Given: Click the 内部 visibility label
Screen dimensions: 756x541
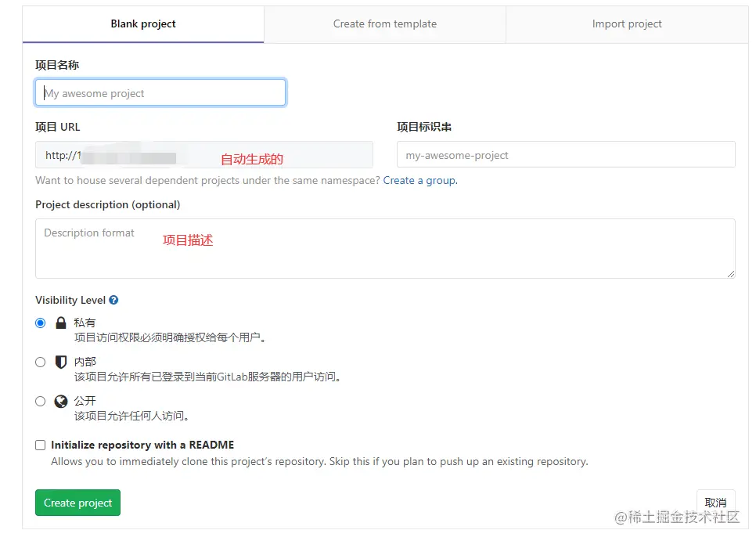Looking at the screenshot, I should 85,362.
